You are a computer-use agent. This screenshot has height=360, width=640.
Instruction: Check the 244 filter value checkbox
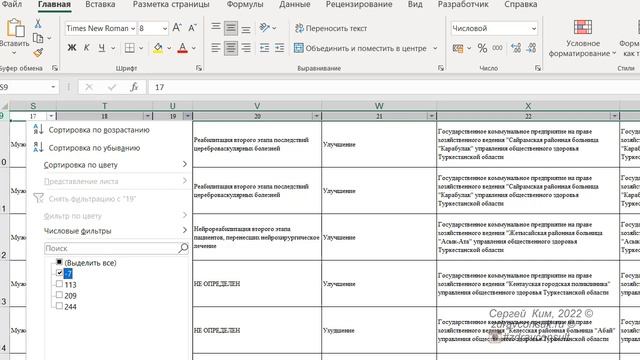[59, 306]
